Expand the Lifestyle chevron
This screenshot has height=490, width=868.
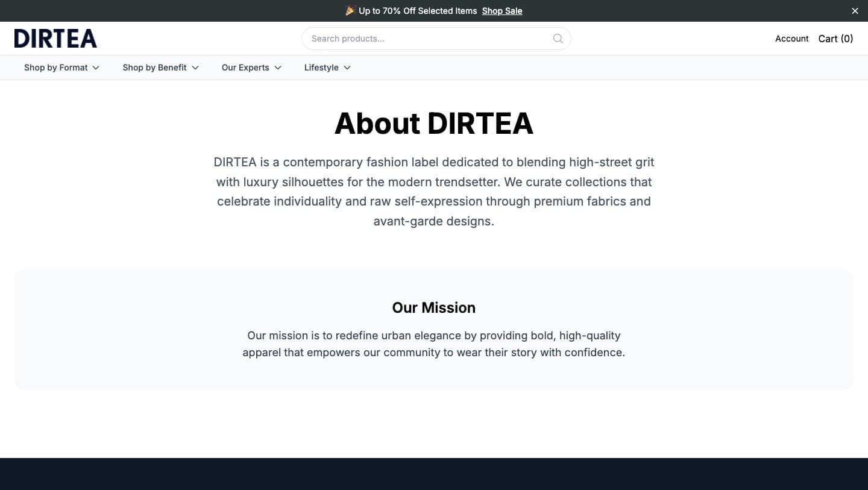click(x=347, y=68)
